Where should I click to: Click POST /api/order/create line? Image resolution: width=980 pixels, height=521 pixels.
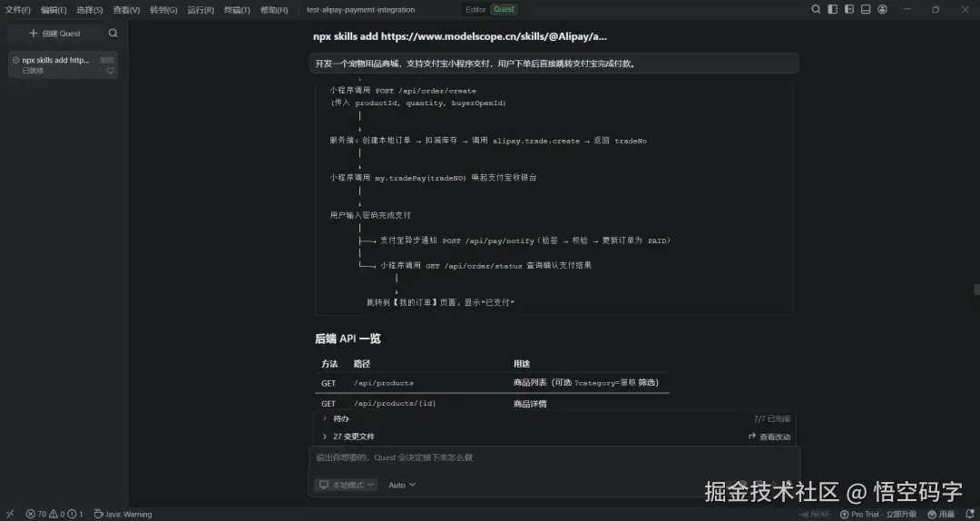[x=403, y=91]
